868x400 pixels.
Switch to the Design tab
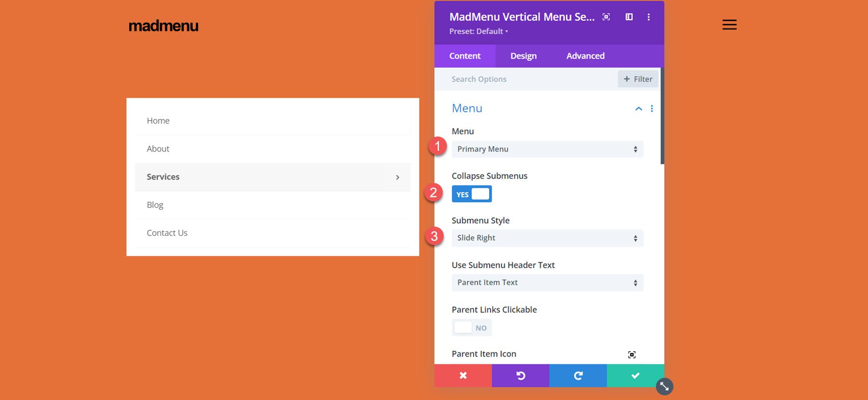tap(523, 56)
